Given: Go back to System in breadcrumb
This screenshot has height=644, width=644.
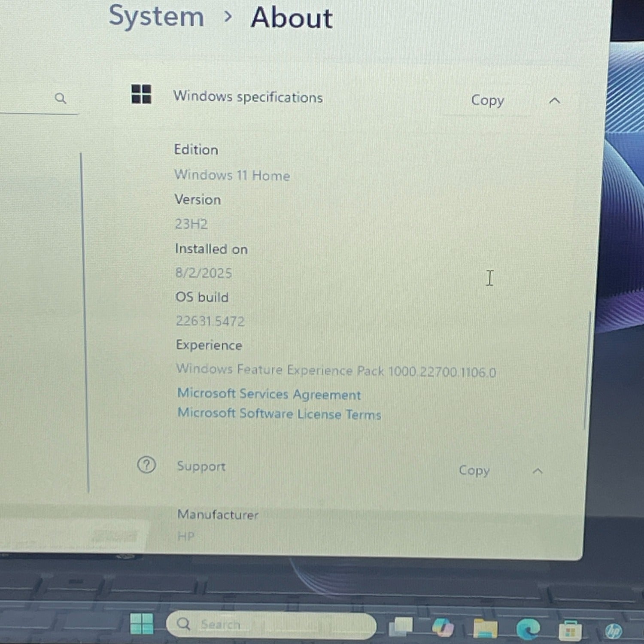Looking at the screenshot, I should (x=156, y=16).
